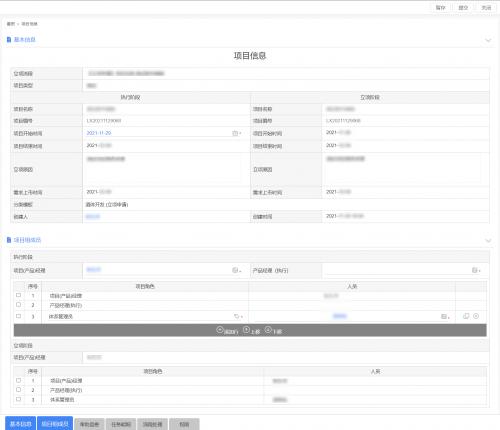500x430 pixels.
Task: Open role dropdown in third member row
Action: pyautogui.click(x=238, y=316)
